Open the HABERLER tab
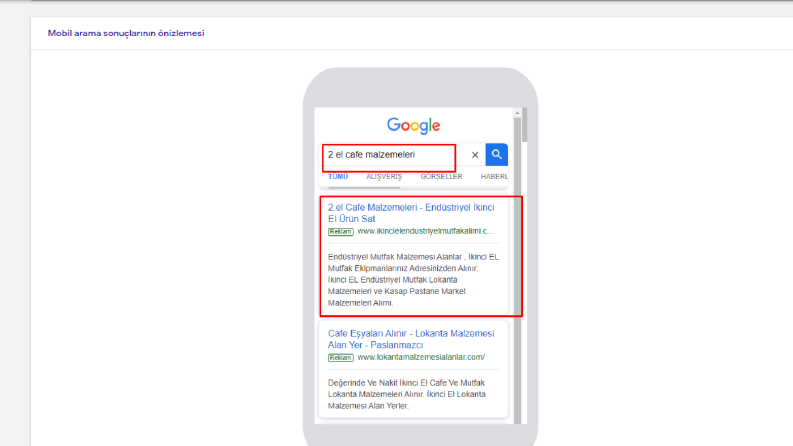The height and width of the screenshot is (446, 793). tap(494, 176)
